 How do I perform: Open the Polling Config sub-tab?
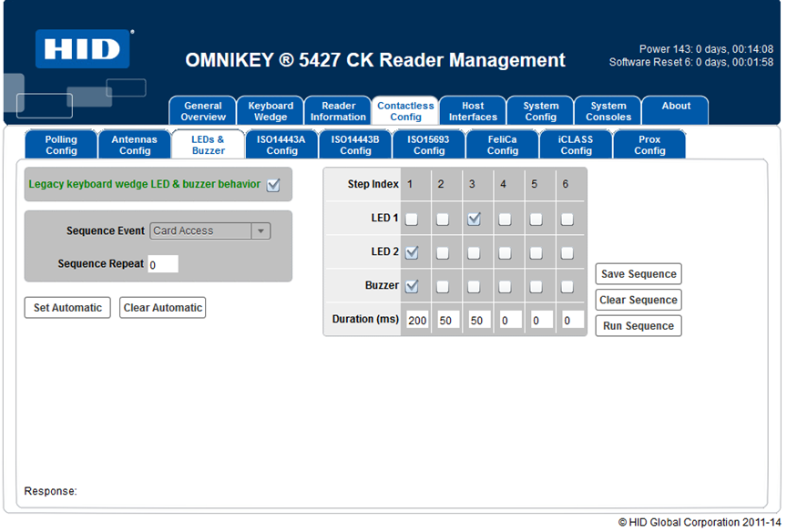(x=61, y=145)
